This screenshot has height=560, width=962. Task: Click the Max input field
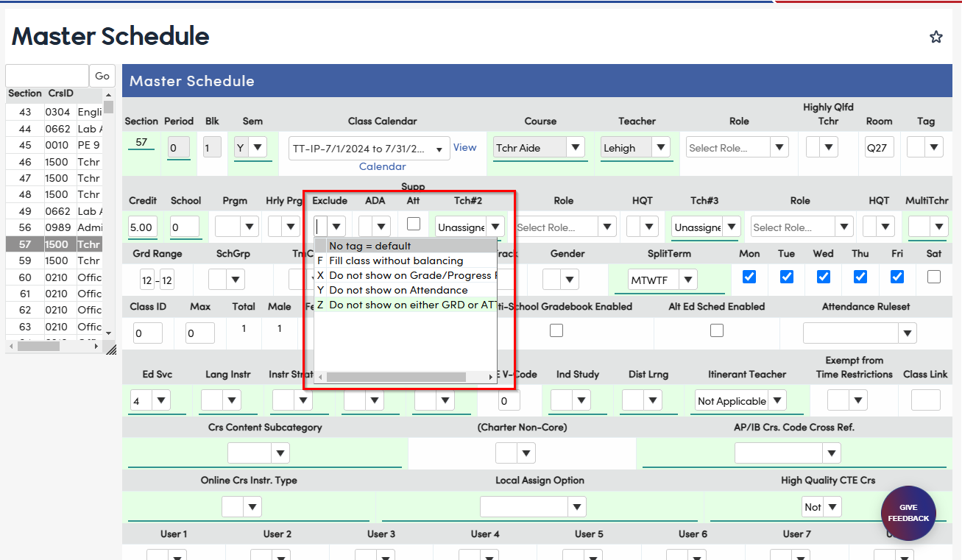point(200,333)
